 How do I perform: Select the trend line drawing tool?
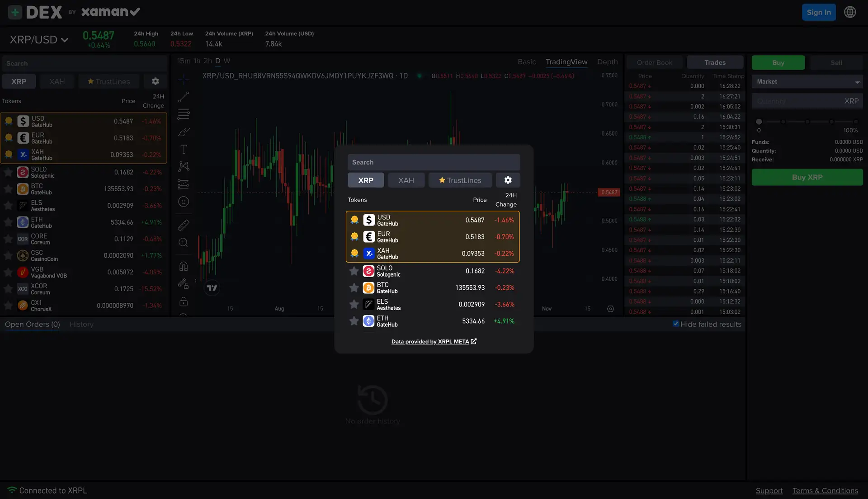point(183,97)
